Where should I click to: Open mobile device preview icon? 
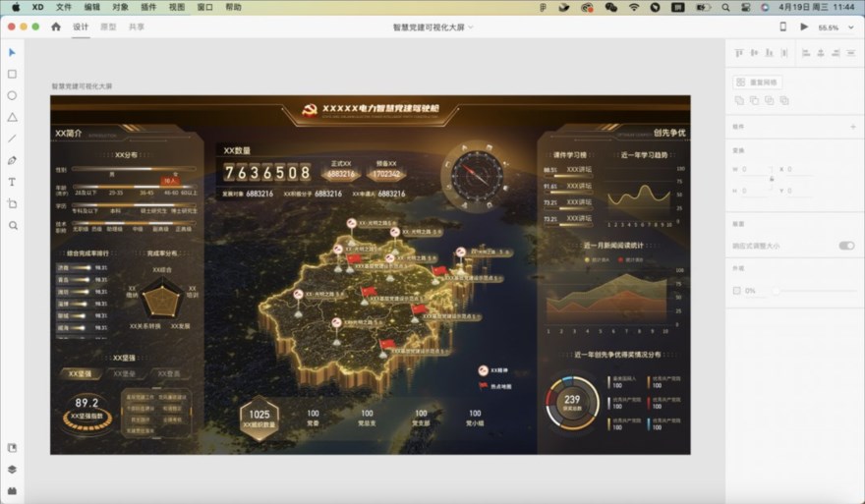pos(782,27)
